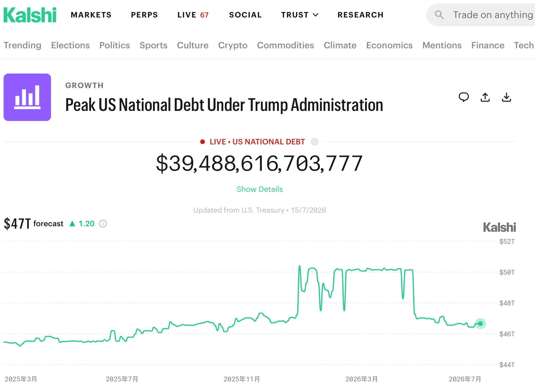The width and height of the screenshot is (535, 392).
Task: Click the search magnifier icon
Action: [439, 15]
